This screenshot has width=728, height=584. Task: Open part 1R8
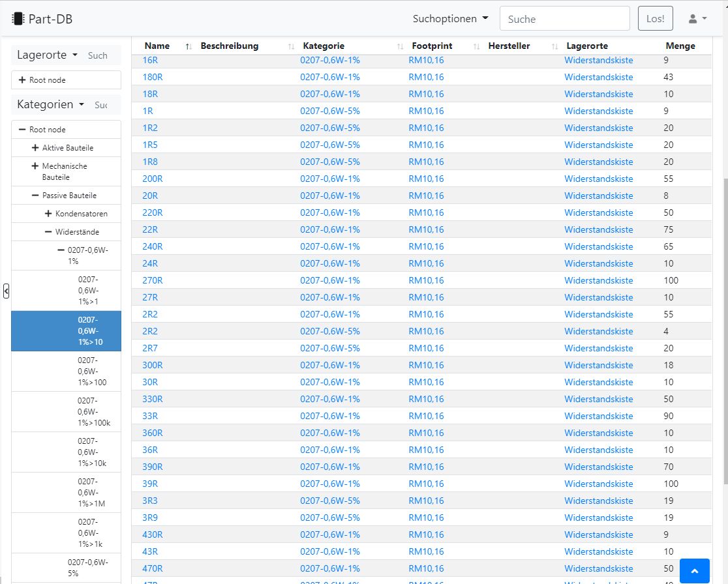tap(150, 162)
